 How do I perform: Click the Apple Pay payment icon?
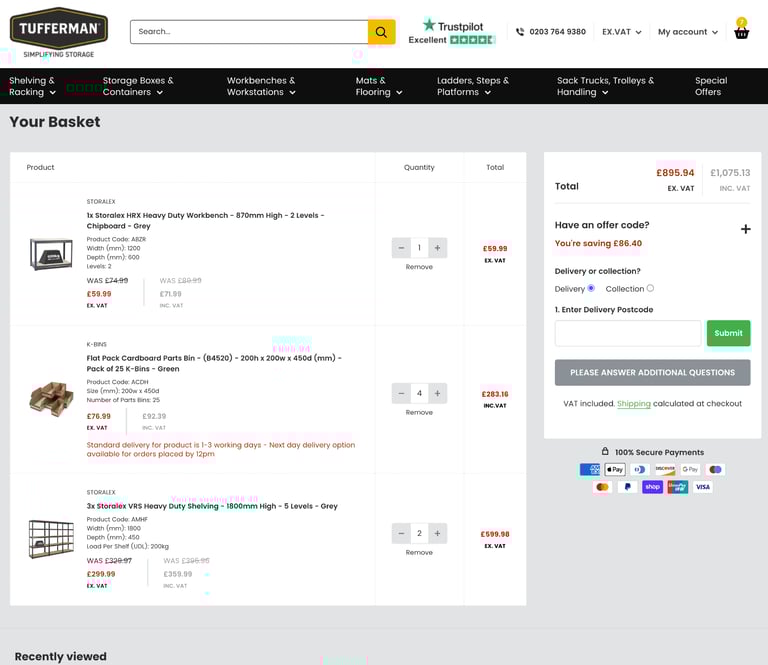[x=615, y=470]
